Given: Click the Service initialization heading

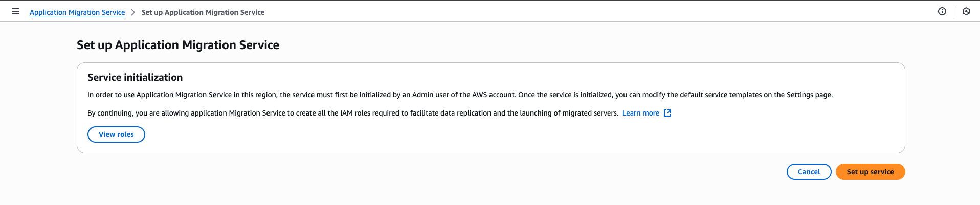Looking at the screenshot, I should pyautogui.click(x=135, y=77).
